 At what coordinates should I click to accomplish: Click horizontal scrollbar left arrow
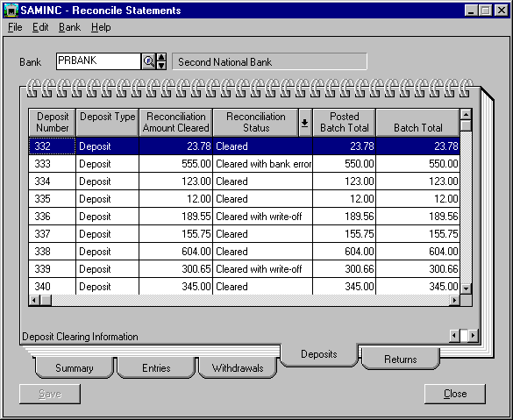click(34, 300)
